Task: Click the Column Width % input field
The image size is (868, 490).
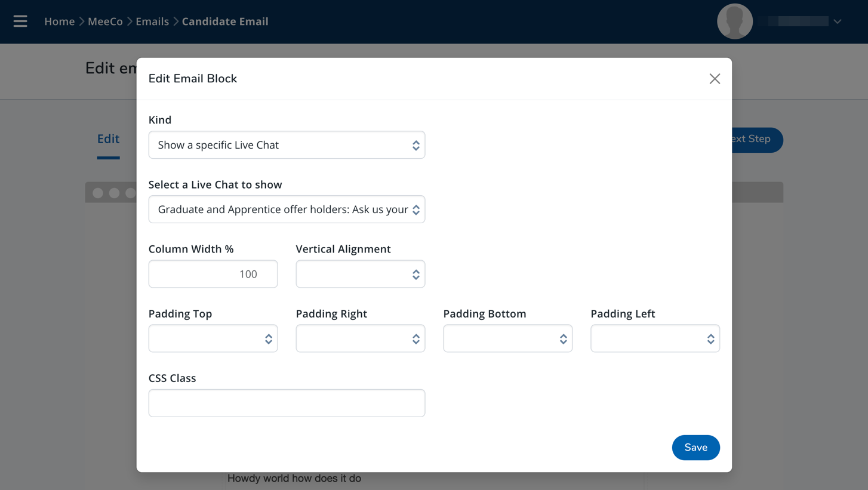Action: click(213, 274)
